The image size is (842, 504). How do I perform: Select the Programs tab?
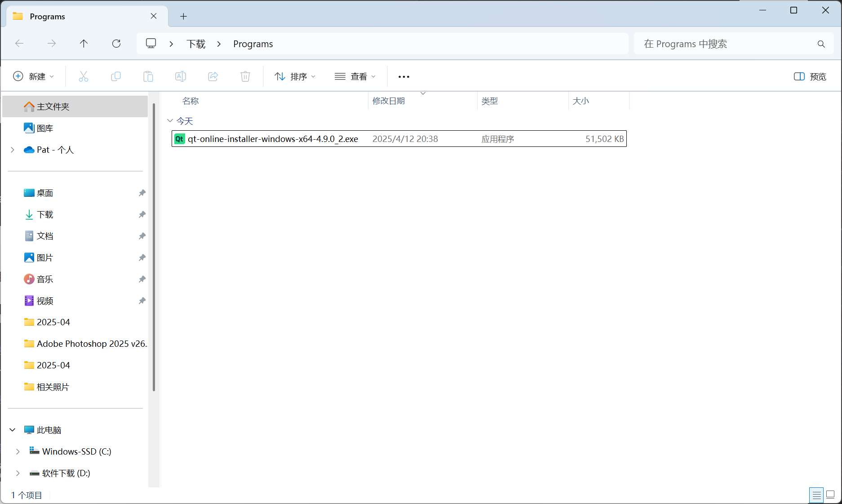88,16
